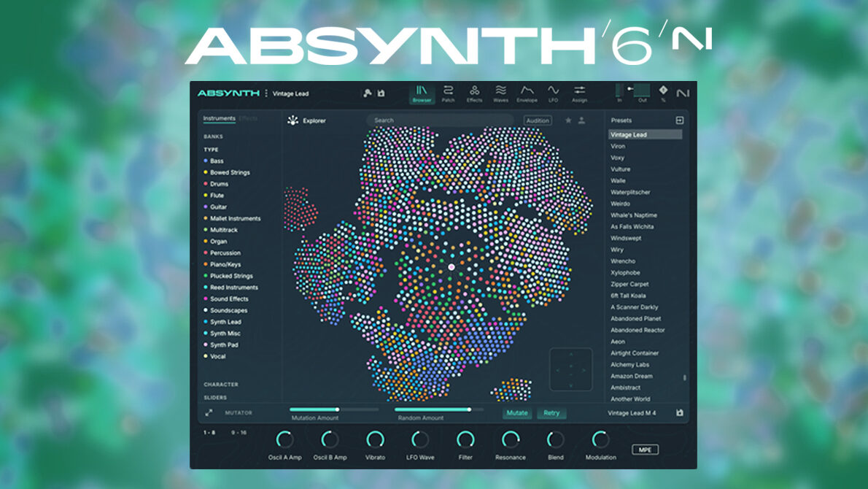The image size is (868, 489).
Task: Click the favorites star icon
Action: tap(568, 120)
